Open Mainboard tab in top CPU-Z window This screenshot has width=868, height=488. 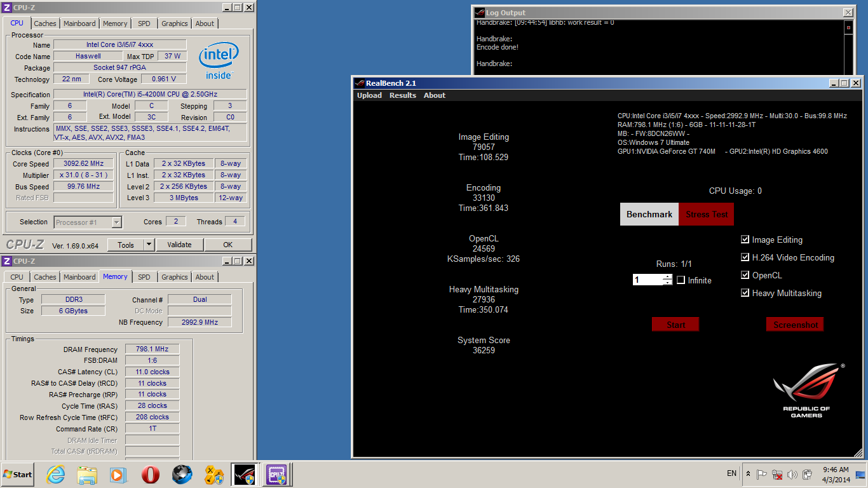tap(79, 24)
